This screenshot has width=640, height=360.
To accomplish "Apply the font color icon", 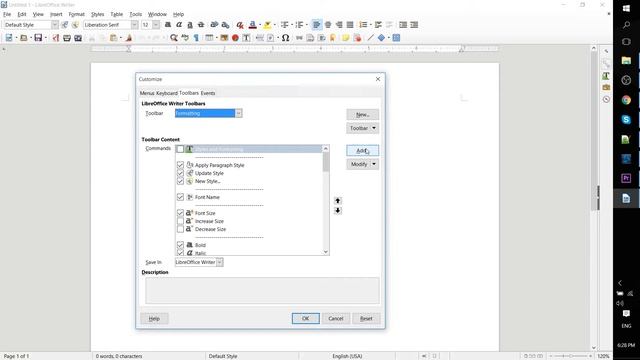I will (x=253, y=25).
